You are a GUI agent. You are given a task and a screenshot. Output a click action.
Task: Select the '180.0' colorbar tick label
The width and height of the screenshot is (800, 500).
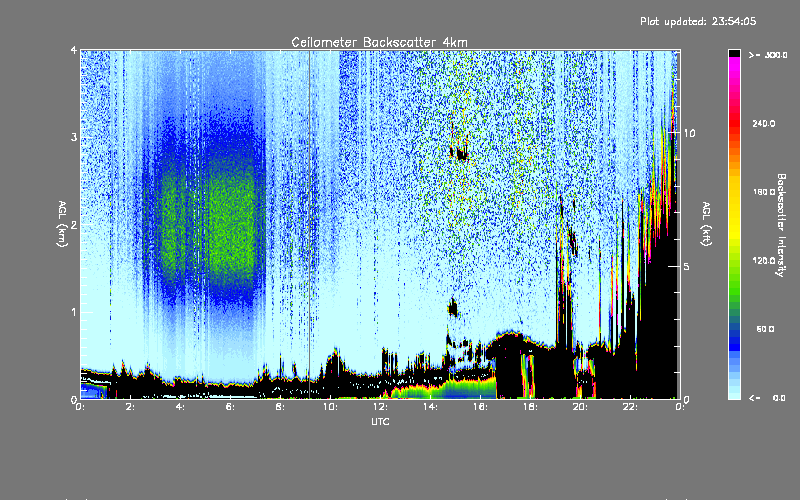(764, 192)
